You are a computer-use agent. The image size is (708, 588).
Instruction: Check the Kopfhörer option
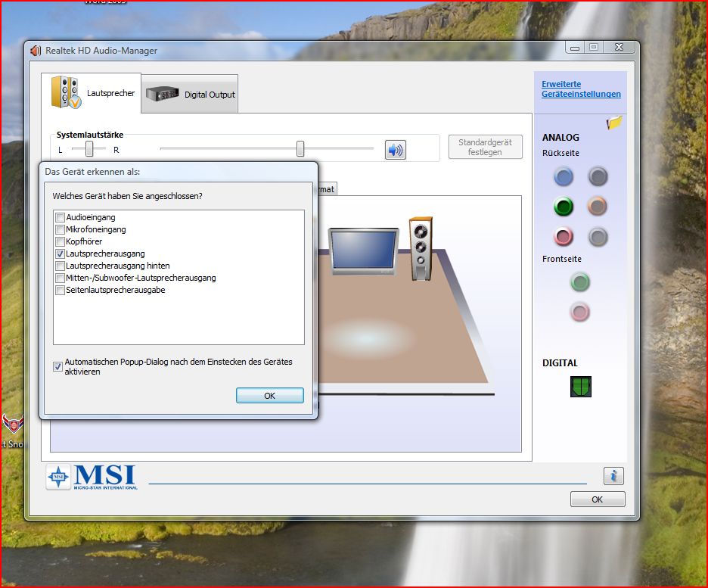(60, 241)
